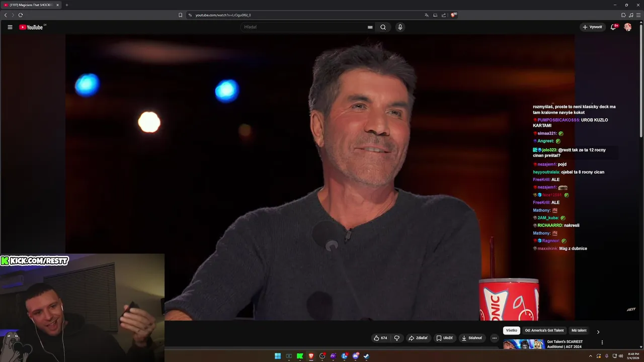Viewport: 644px width, 362px height.
Task: Open options for Got Talent's SCARIEST video
Action: click(x=602, y=342)
